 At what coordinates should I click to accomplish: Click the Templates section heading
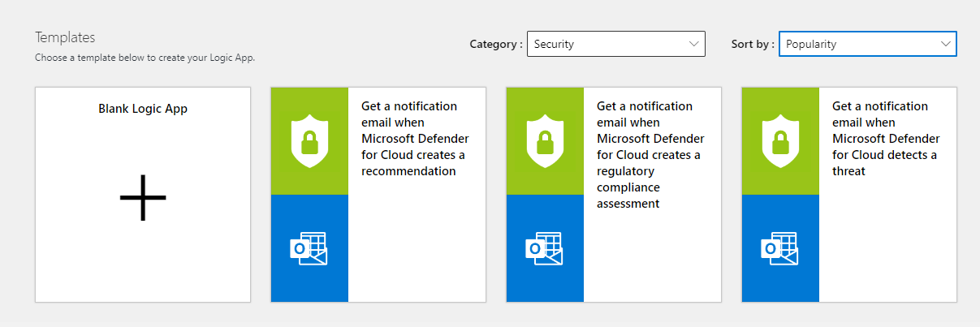click(x=65, y=37)
